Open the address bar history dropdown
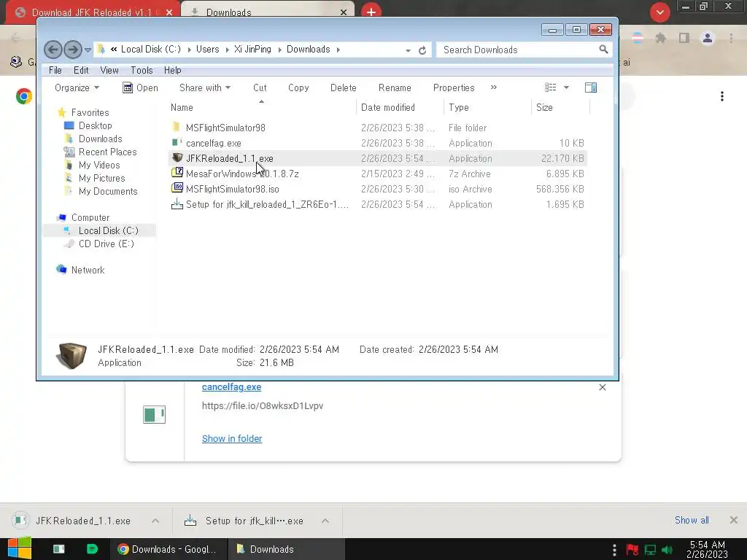This screenshot has height=560, width=747. point(408,50)
